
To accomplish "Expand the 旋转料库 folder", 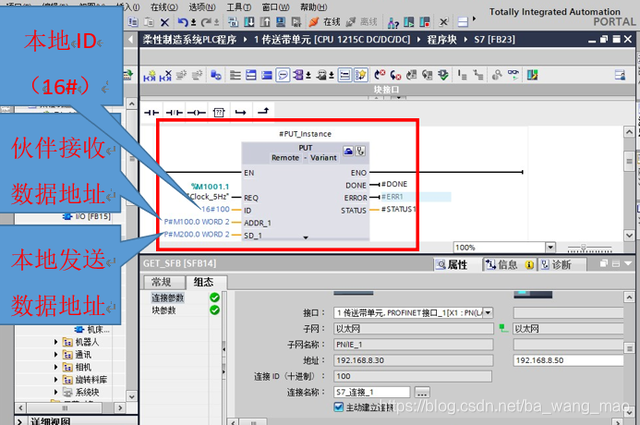I will (56, 380).
